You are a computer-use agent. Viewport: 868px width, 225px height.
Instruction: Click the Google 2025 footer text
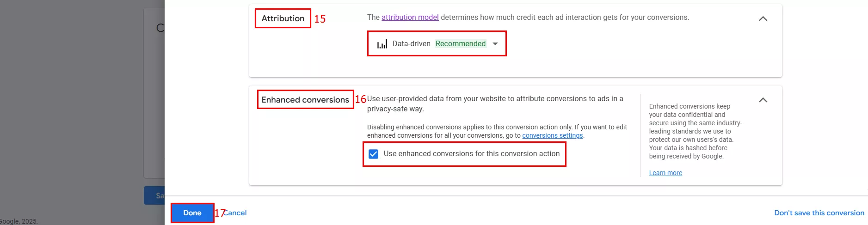[18, 221]
